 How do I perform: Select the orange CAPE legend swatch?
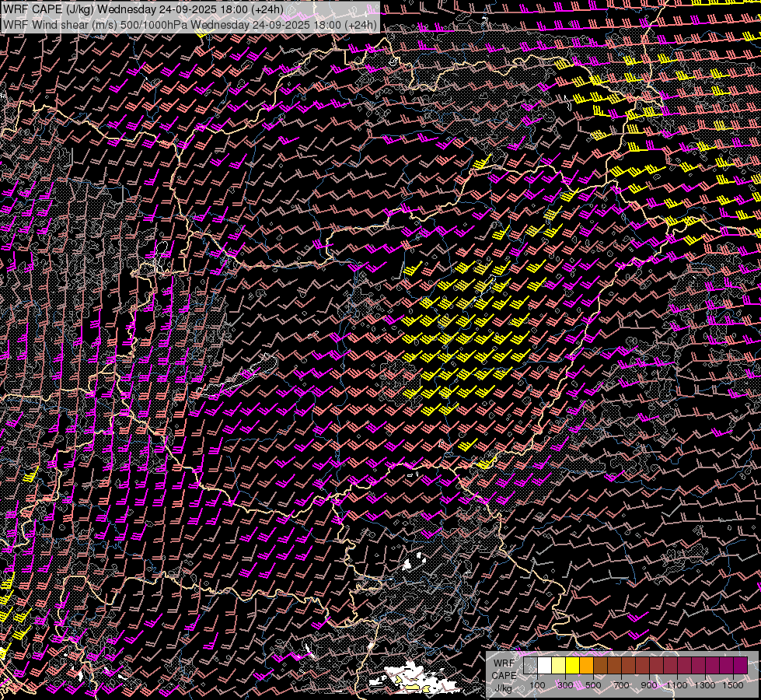click(586, 666)
